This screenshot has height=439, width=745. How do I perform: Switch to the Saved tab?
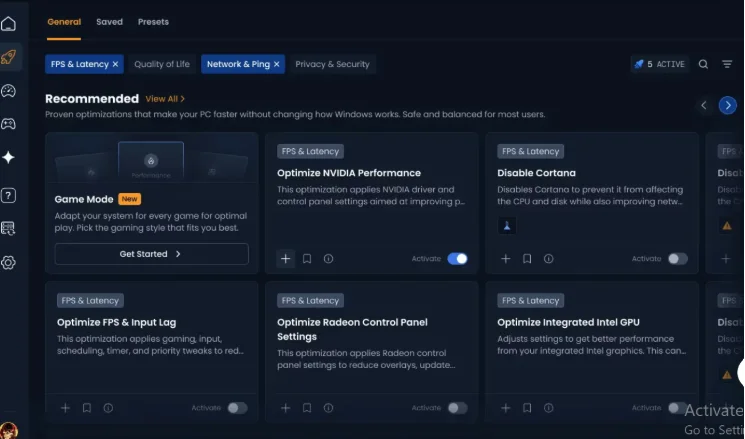pyautogui.click(x=109, y=22)
